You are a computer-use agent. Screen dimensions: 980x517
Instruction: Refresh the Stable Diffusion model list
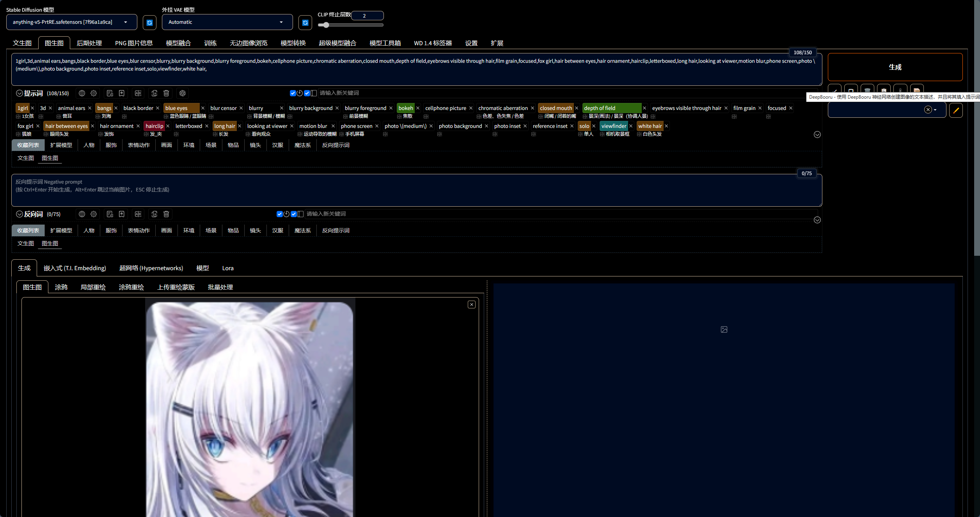pos(149,23)
